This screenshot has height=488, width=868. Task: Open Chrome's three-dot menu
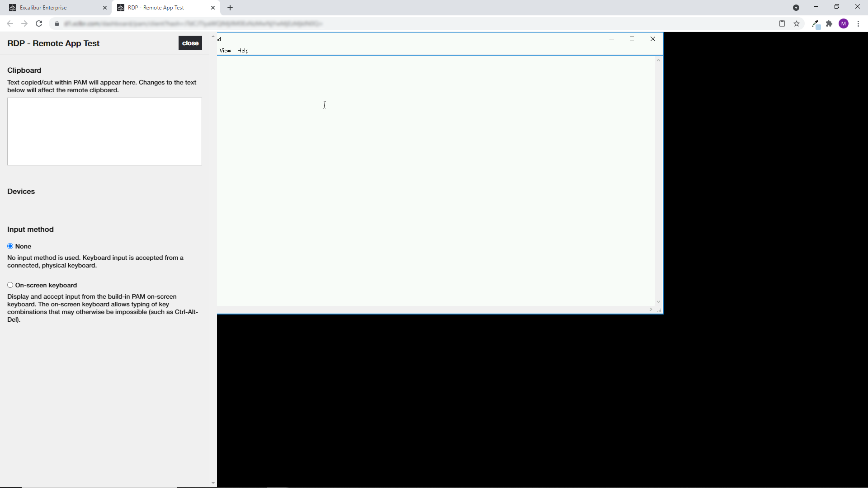858,23
